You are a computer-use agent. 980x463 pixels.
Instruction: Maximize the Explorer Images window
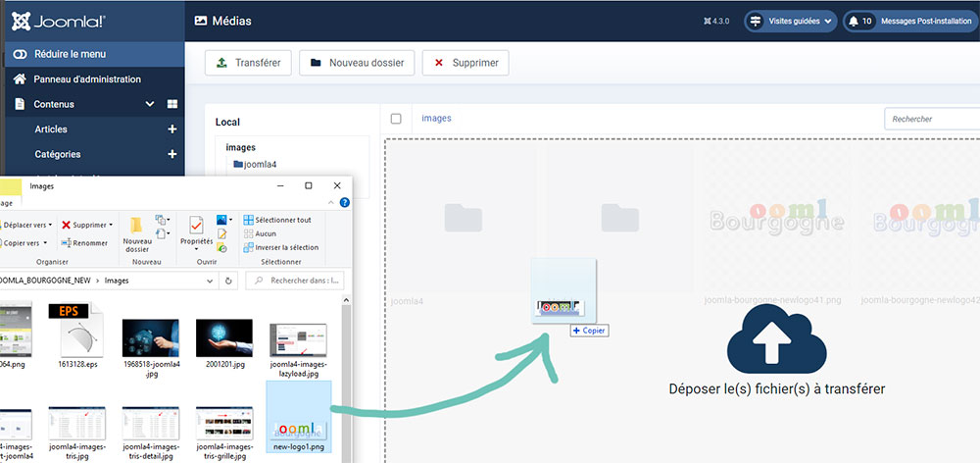(x=308, y=185)
